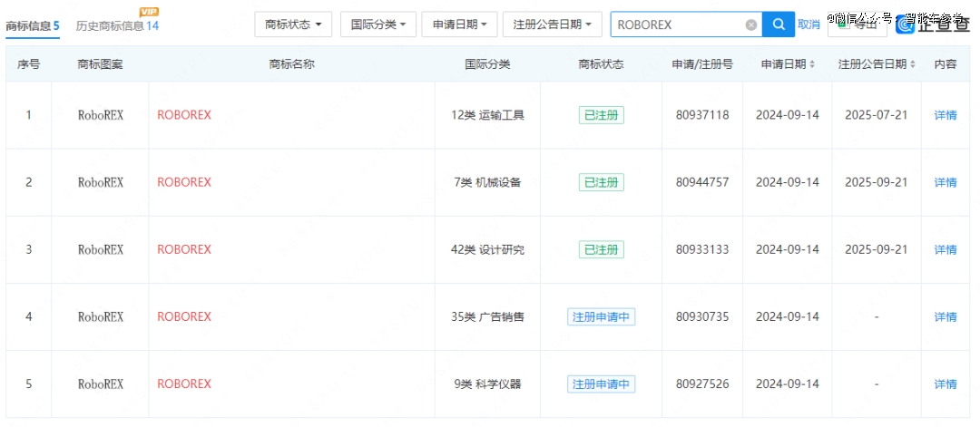This screenshot has width=980, height=427.
Task: Click ROBOREX name in row 2
Action: (x=184, y=182)
